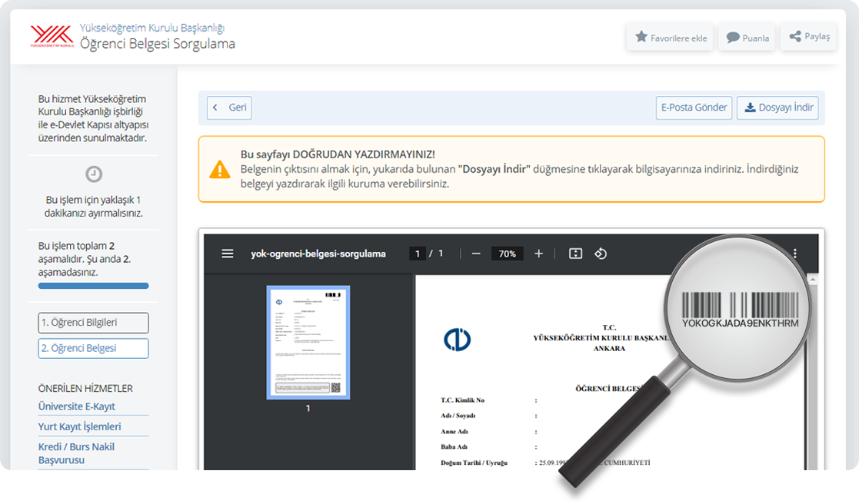Send the document via E-Posta Gönder

coord(694,108)
